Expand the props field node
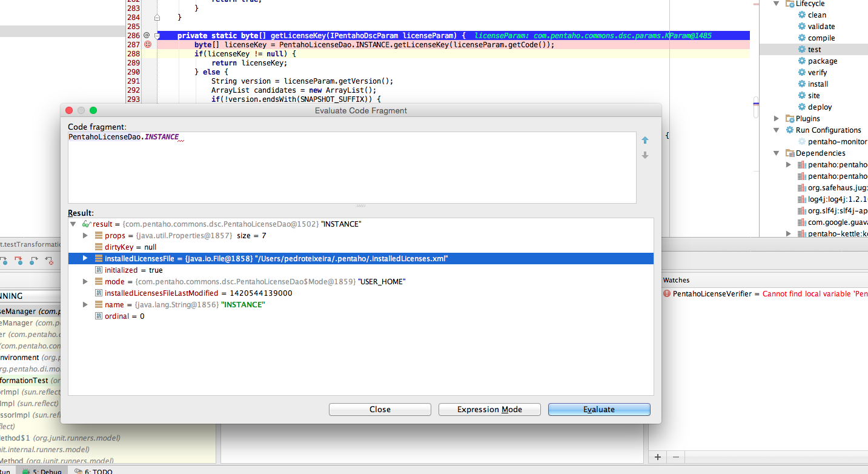Screen dimensions: 868x474 85,236
